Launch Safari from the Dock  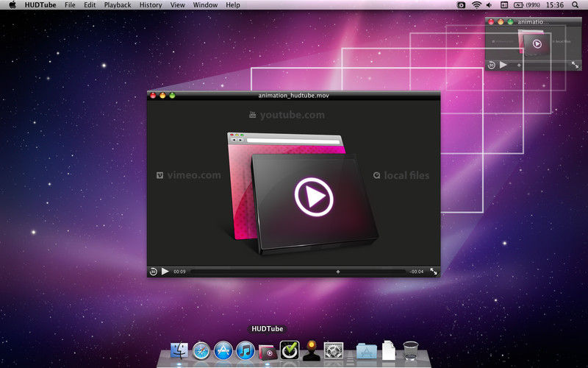click(201, 351)
